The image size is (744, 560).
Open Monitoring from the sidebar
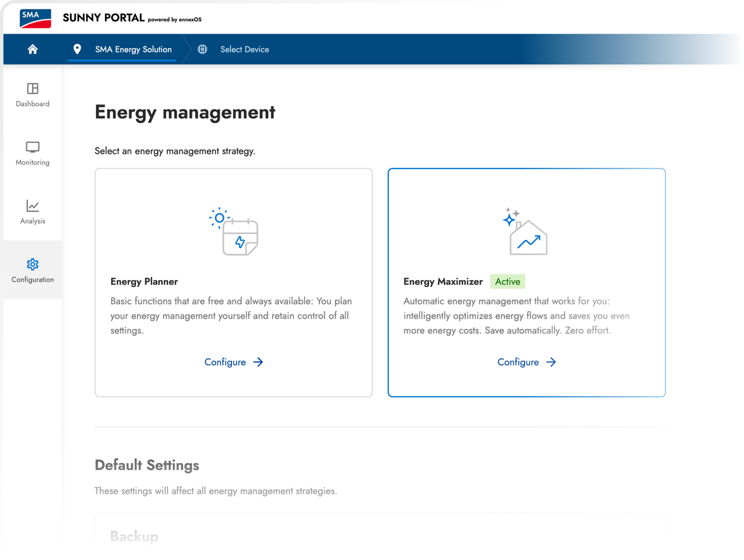point(33,153)
